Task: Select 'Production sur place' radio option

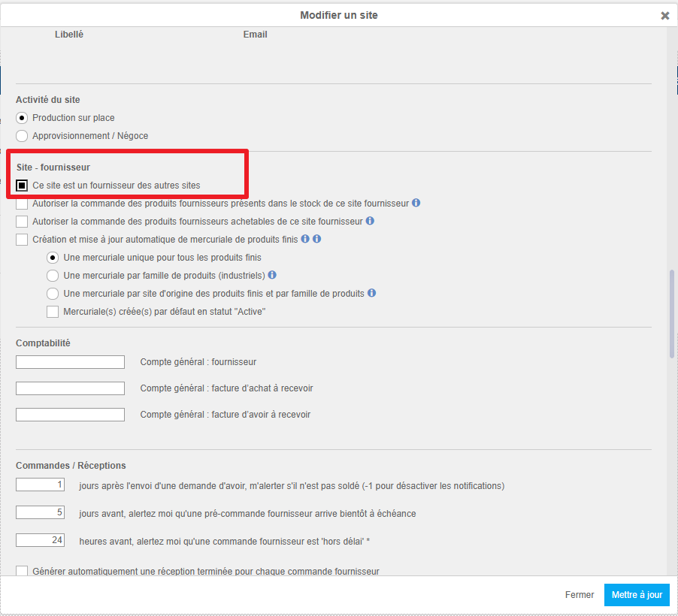Action: (22, 118)
